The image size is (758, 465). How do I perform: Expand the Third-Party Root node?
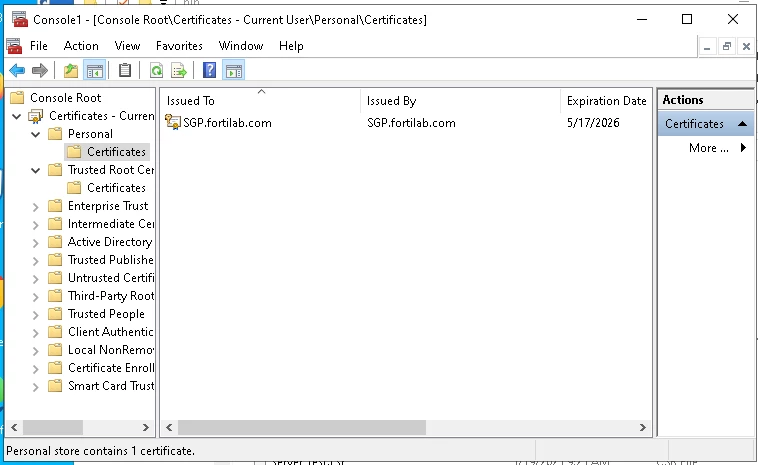tap(35, 297)
